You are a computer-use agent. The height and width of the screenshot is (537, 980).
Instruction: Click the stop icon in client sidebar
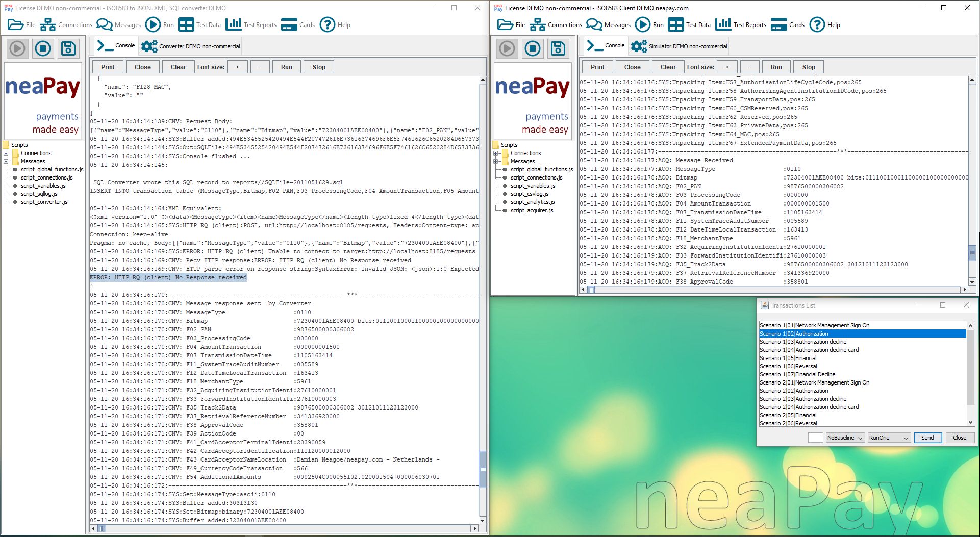pyautogui.click(x=533, y=48)
